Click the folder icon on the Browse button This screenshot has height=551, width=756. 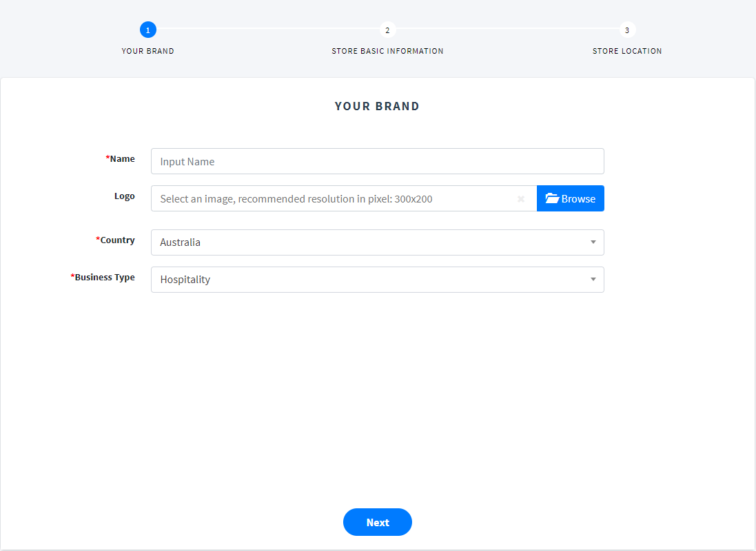(552, 198)
